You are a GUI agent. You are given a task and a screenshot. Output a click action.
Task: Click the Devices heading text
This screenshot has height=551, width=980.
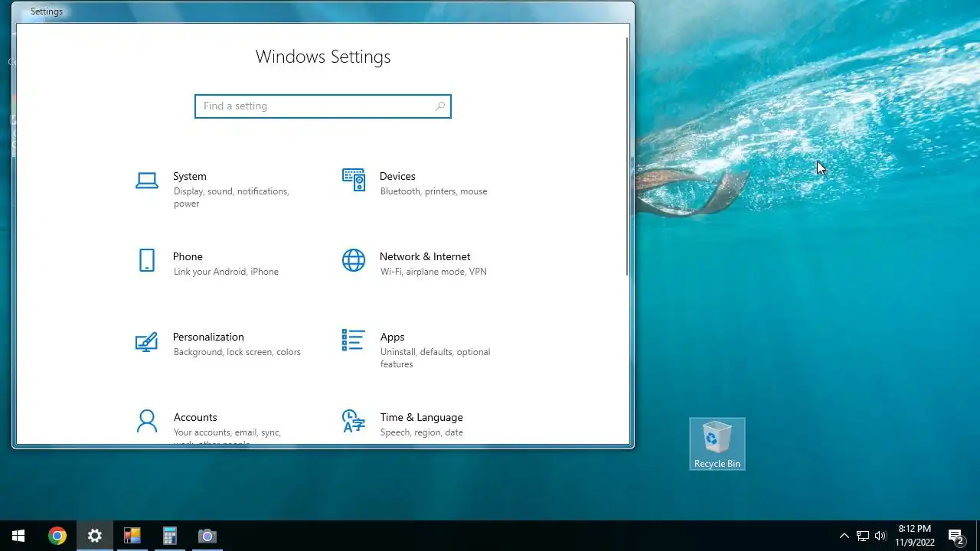click(397, 176)
